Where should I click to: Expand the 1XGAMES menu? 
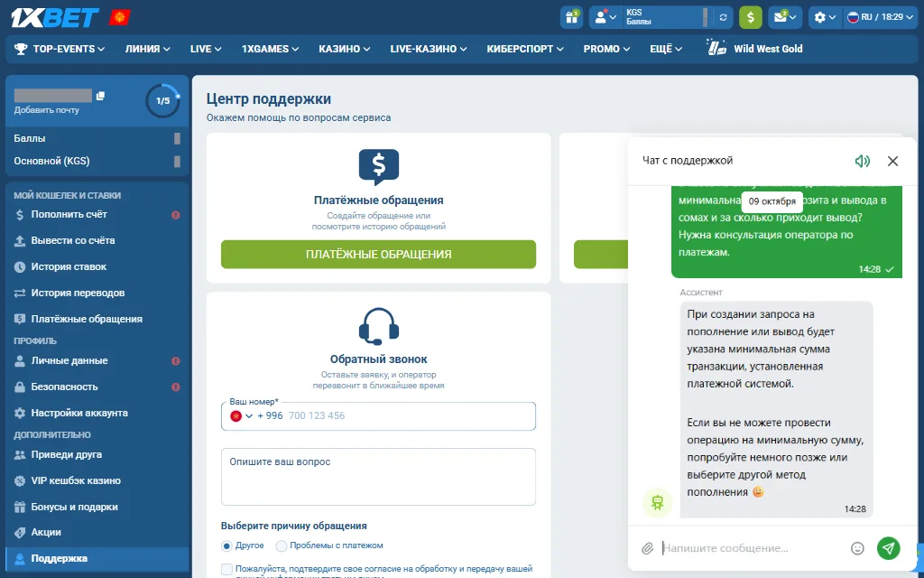pos(270,49)
